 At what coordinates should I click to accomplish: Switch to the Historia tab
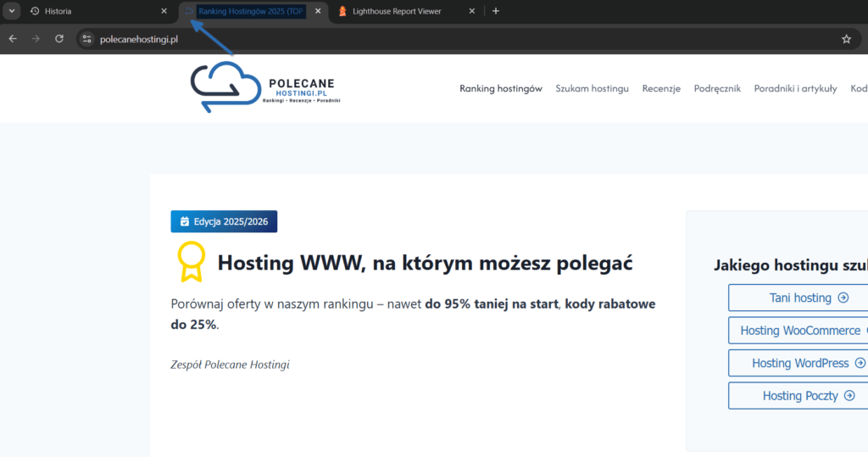(98, 11)
